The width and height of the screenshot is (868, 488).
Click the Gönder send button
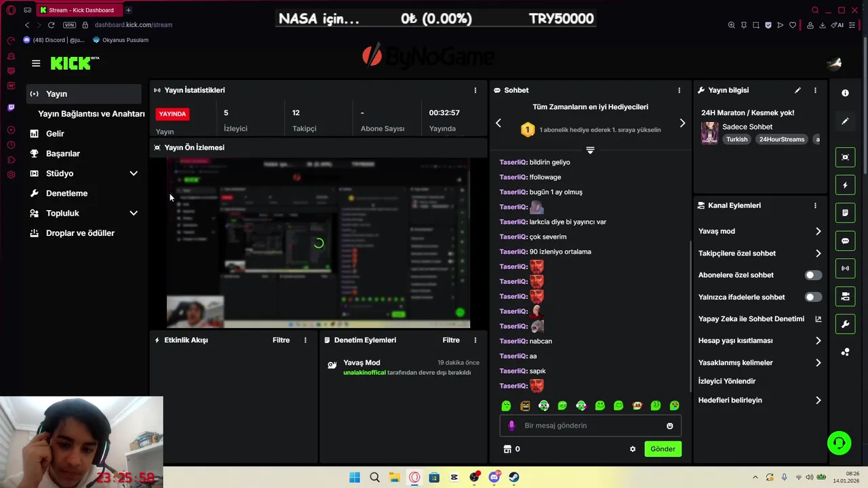pyautogui.click(x=663, y=449)
